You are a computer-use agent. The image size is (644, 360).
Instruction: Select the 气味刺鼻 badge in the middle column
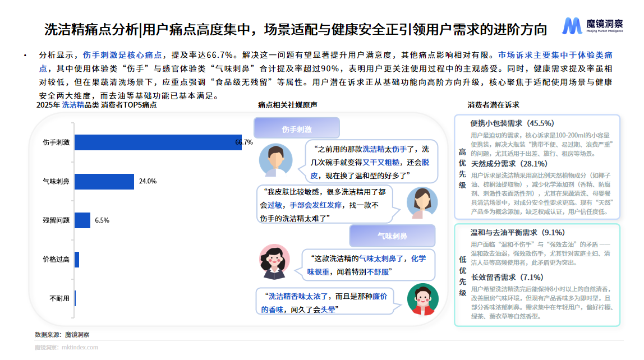click(x=392, y=235)
